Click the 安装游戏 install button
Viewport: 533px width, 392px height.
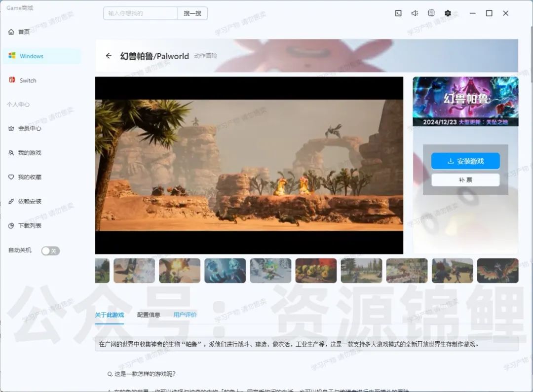[x=465, y=161]
